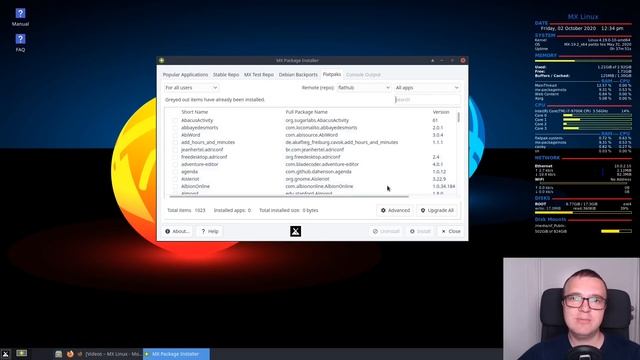Click the Upgrade All button
640x360 pixels.
click(x=437, y=210)
